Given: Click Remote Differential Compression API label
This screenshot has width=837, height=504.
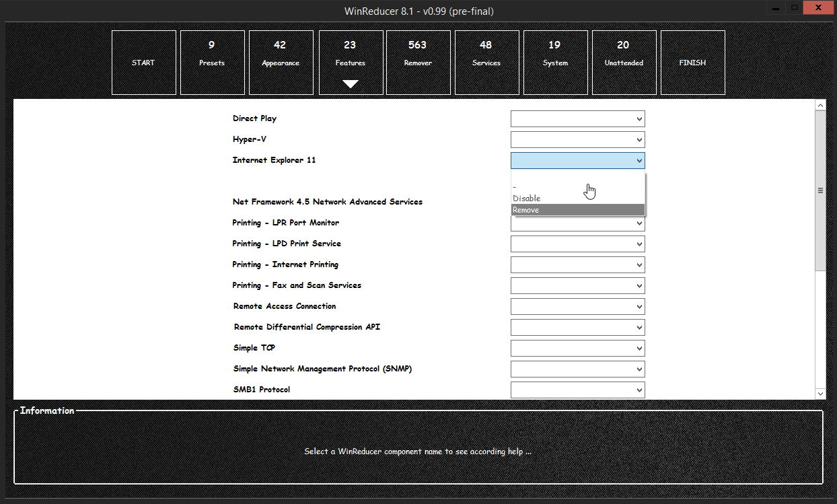Looking at the screenshot, I should pos(307,327).
